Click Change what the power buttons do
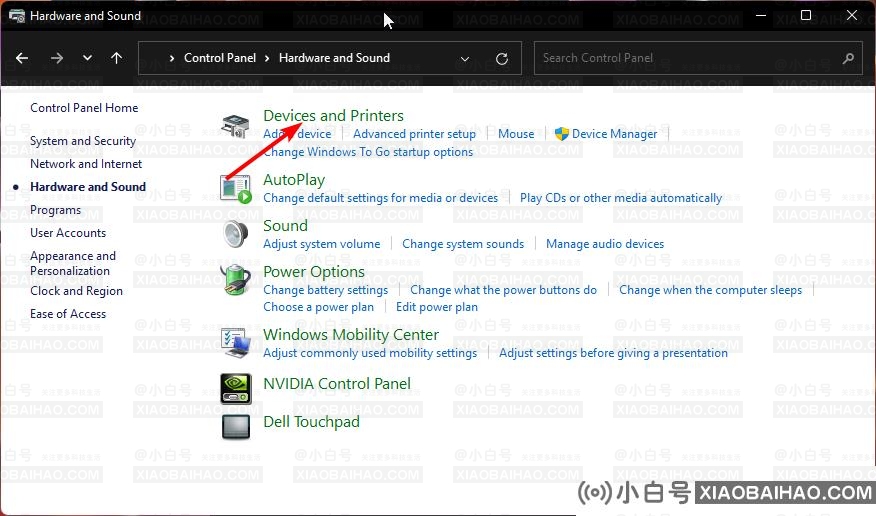Screen dimensions: 876x516 [503, 290]
